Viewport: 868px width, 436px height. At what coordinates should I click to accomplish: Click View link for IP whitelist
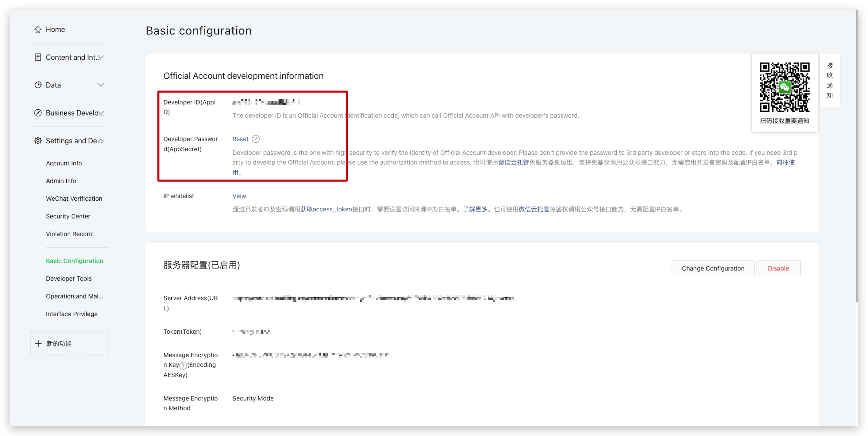click(239, 196)
